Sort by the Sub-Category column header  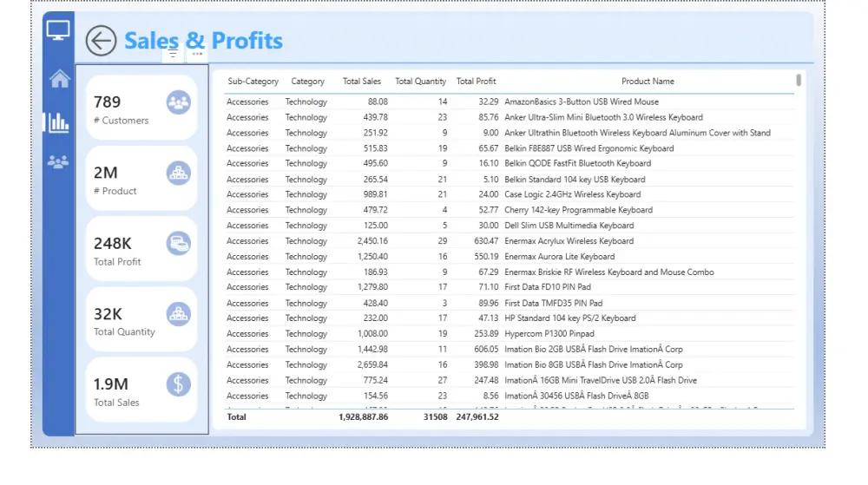coord(253,82)
